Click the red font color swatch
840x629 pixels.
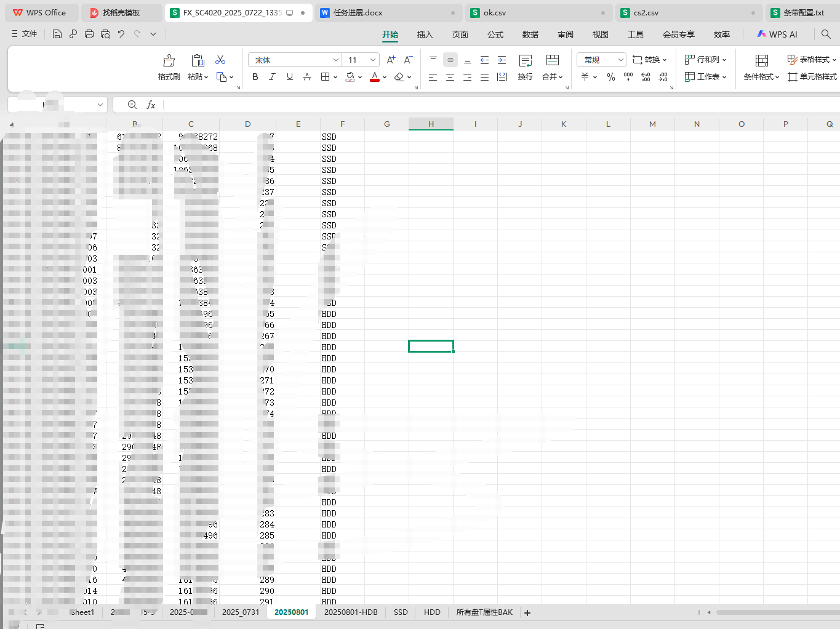pyautogui.click(x=374, y=77)
